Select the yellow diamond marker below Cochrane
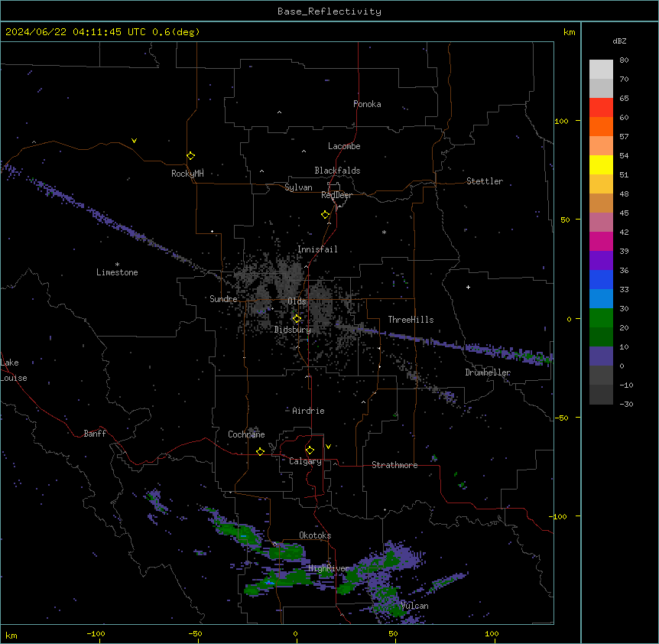This screenshot has height=644, width=659. tap(260, 451)
